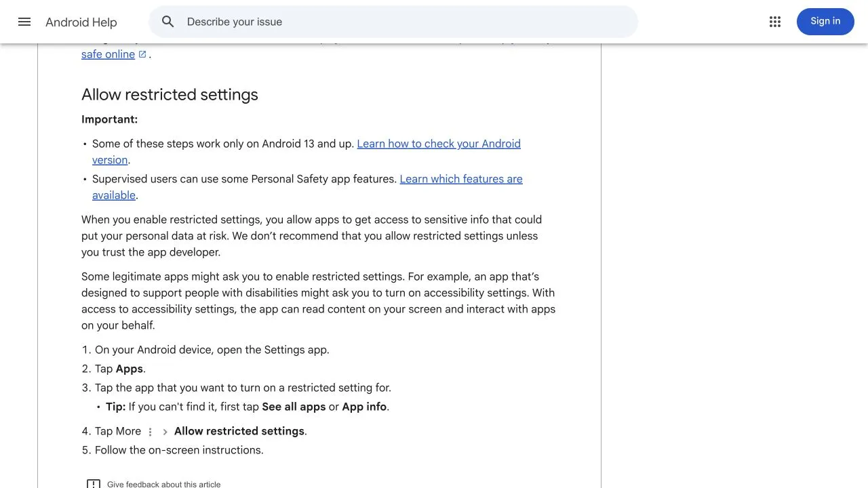Open the "safe online" link
Screen dimensions: 868x488
tap(108, 54)
